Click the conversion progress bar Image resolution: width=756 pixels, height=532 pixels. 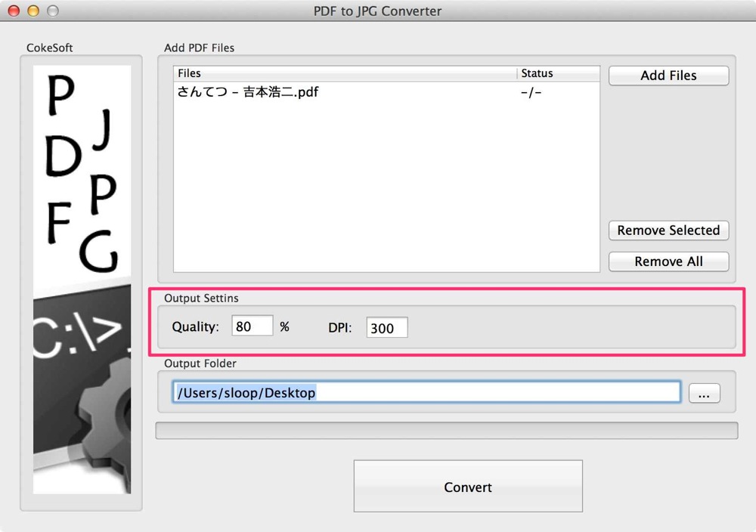(x=447, y=430)
